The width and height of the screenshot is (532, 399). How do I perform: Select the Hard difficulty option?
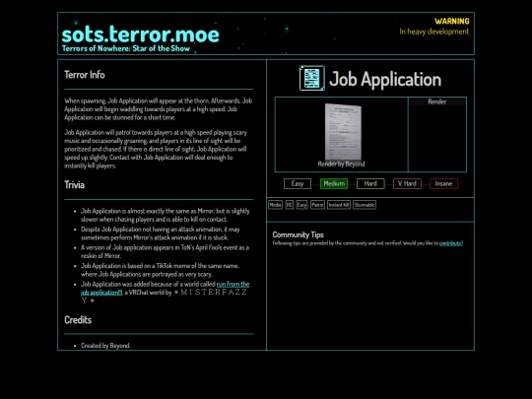(x=370, y=183)
